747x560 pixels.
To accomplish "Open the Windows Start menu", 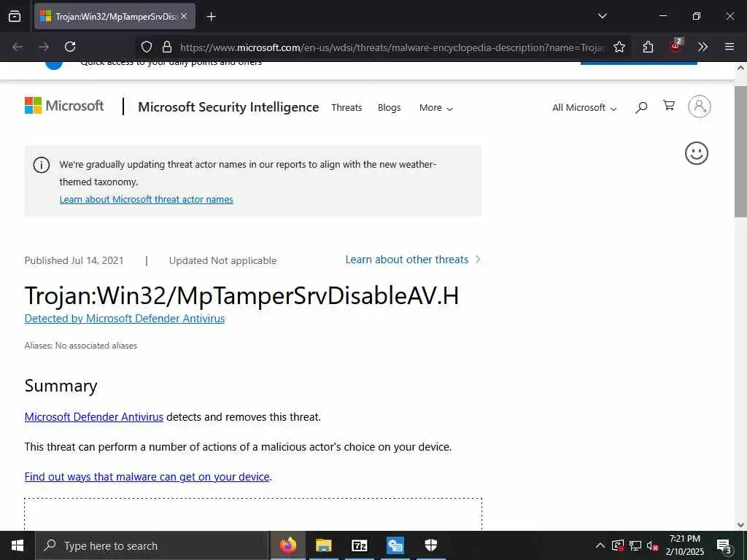I will (x=18, y=545).
